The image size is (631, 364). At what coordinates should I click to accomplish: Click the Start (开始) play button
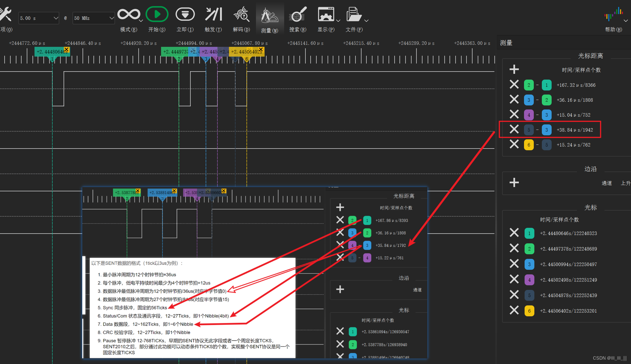[157, 14]
